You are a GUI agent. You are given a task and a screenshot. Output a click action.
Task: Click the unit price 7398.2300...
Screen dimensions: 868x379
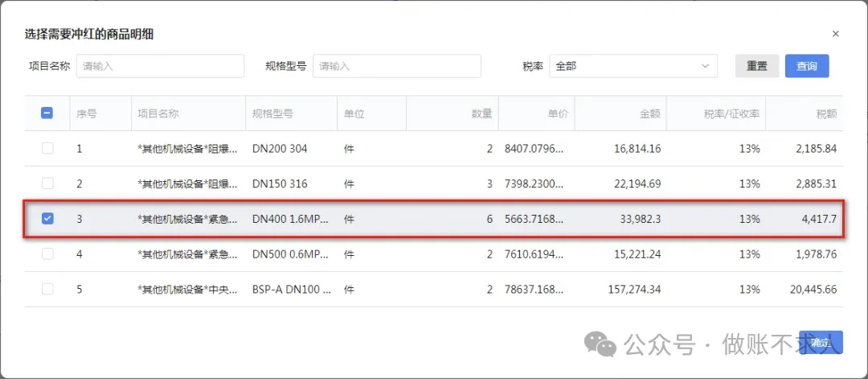[534, 183]
